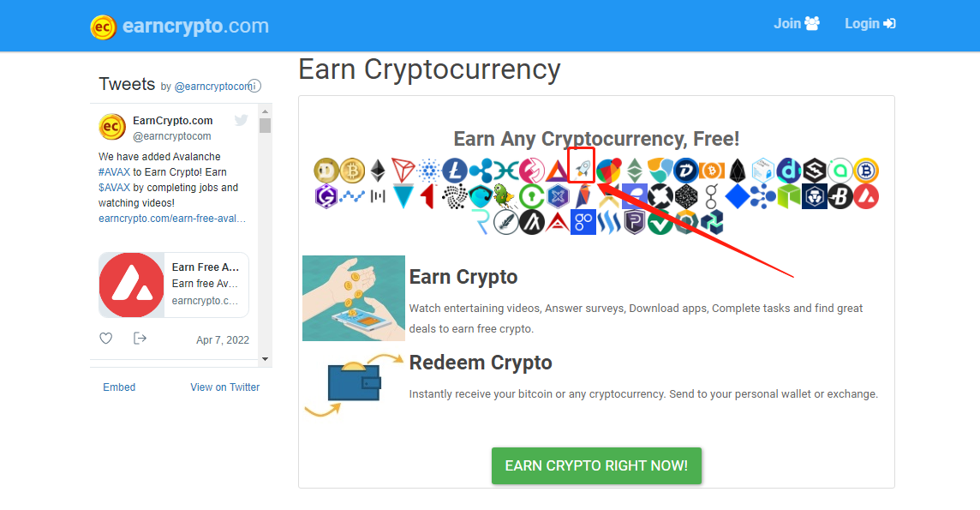The height and width of the screenshot is (510, 980).
Task: Select the blue XRP Ripple icon
Action: (481, 171)
